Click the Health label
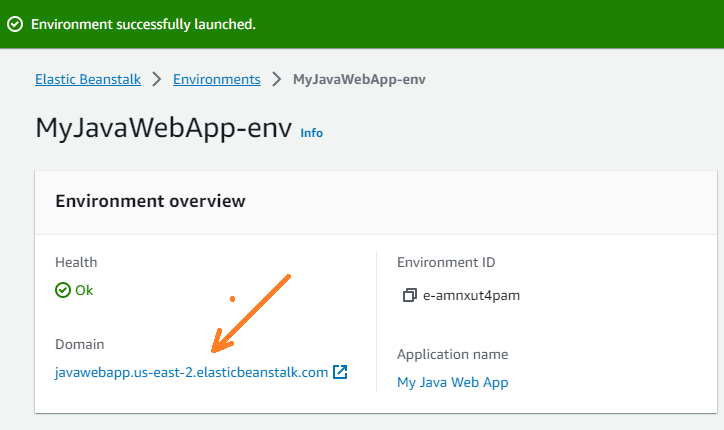The width and height of the screenshot is (724, 430). click(x=76, y=262)
